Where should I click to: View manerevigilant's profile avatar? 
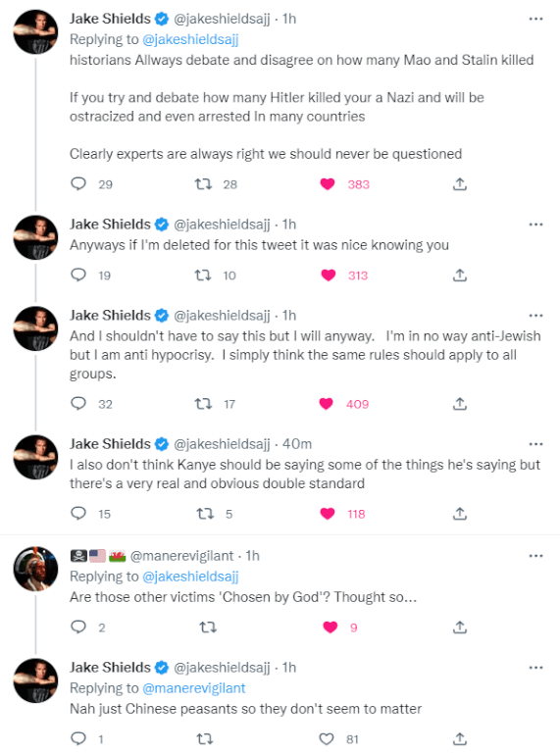click(x=35, y=569)
